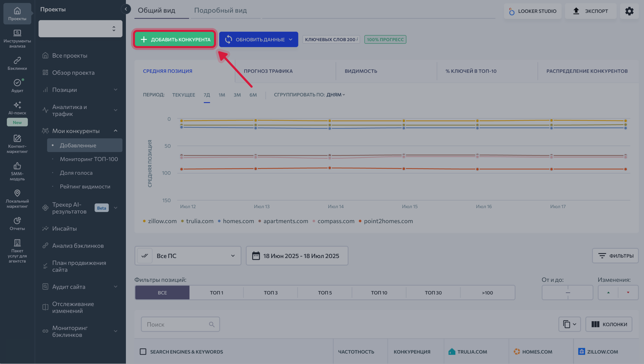Check the SEARCH ENGINES & KEYWORDS checkbox
644x364 pixels.
pyautogui.click(x=143, y=351)
